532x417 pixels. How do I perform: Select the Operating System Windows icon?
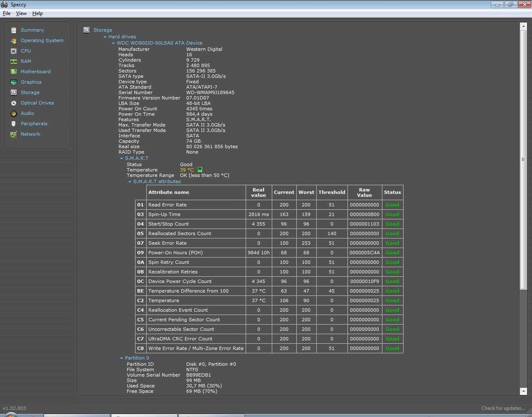[14, 41]
